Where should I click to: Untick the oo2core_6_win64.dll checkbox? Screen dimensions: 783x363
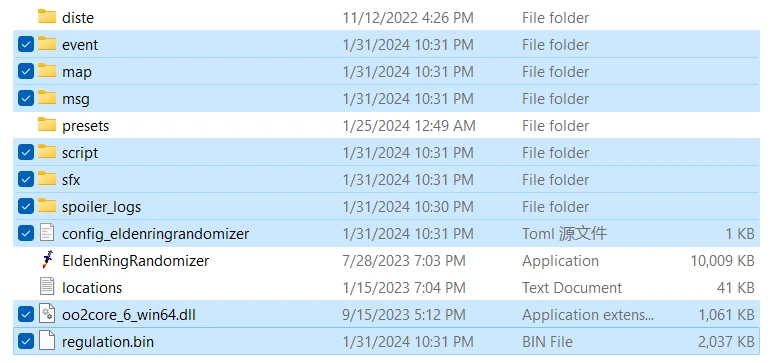pos(25,314)
